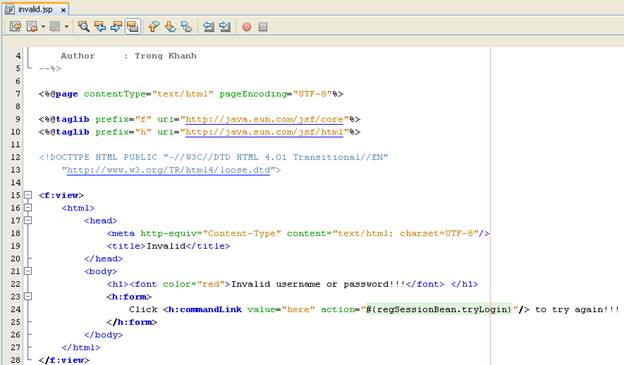
Task: Click the opening <h:form> tag
Action: pos(129,297)
